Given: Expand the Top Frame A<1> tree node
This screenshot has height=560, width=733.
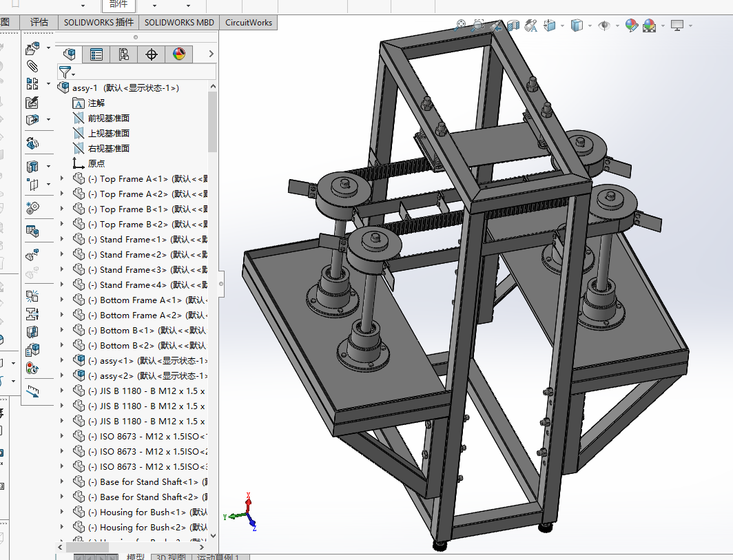Looking at the screenshot, I should pyautogui.click(x=62, y=178).
